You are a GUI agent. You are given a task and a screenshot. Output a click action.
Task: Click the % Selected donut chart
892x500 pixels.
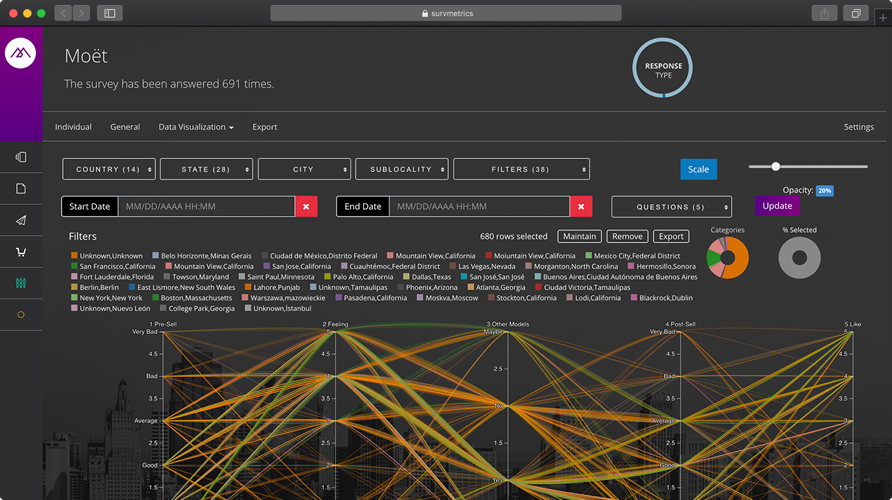(x=799, y=258)
